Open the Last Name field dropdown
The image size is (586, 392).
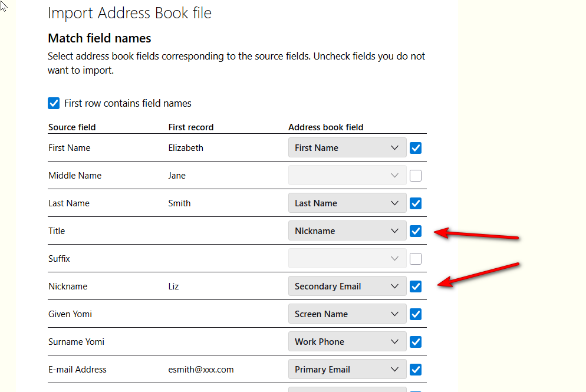(347, 203)
